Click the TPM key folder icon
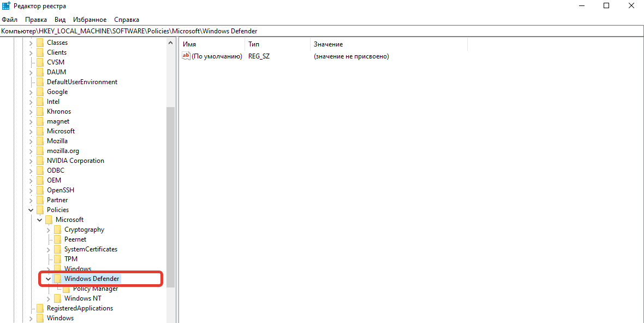 pyautogui.click(x=57, y=259)
